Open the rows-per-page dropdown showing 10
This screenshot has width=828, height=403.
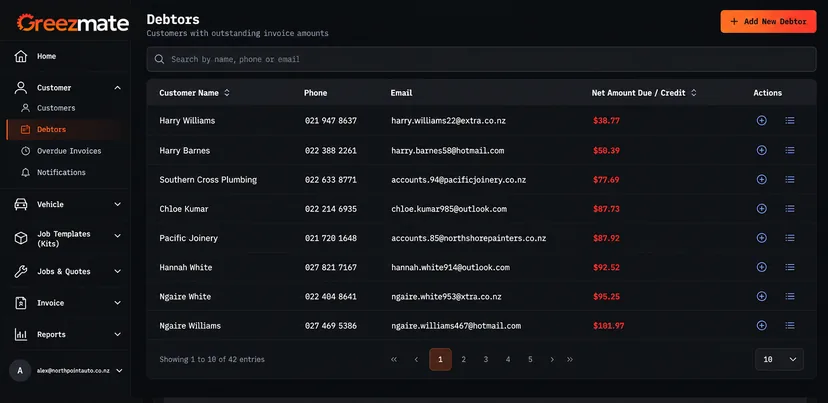point(779,359)
